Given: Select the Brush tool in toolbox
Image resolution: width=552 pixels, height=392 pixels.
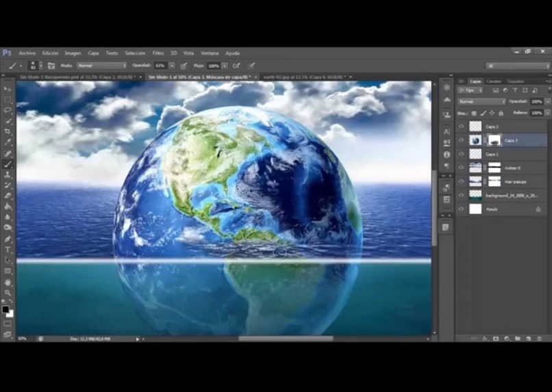Looking at the screenshot, I should (8, 164).
